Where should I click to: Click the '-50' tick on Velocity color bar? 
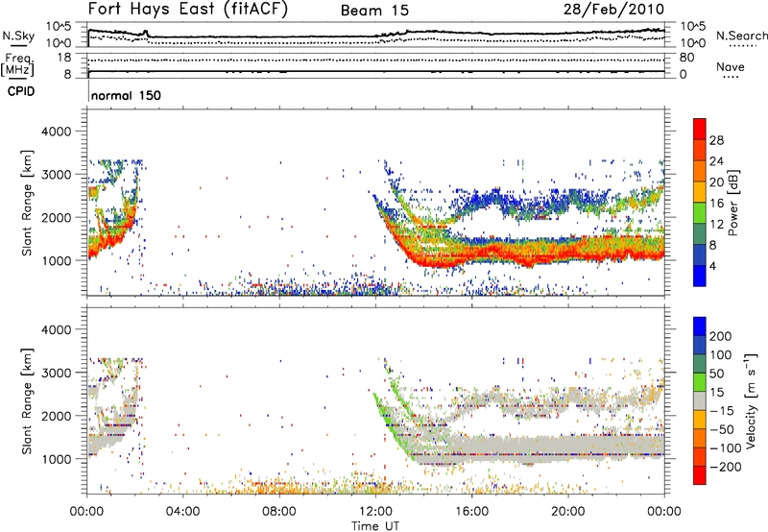(722, 429)
